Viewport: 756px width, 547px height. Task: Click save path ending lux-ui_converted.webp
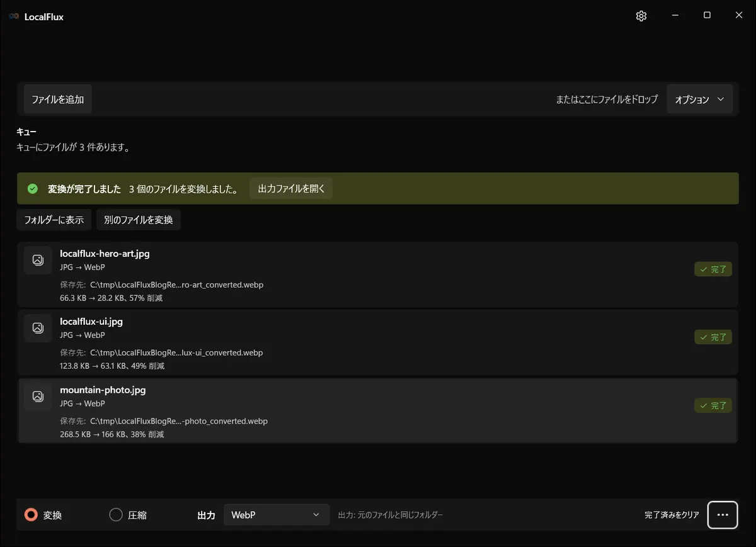(x=176, y=352)
